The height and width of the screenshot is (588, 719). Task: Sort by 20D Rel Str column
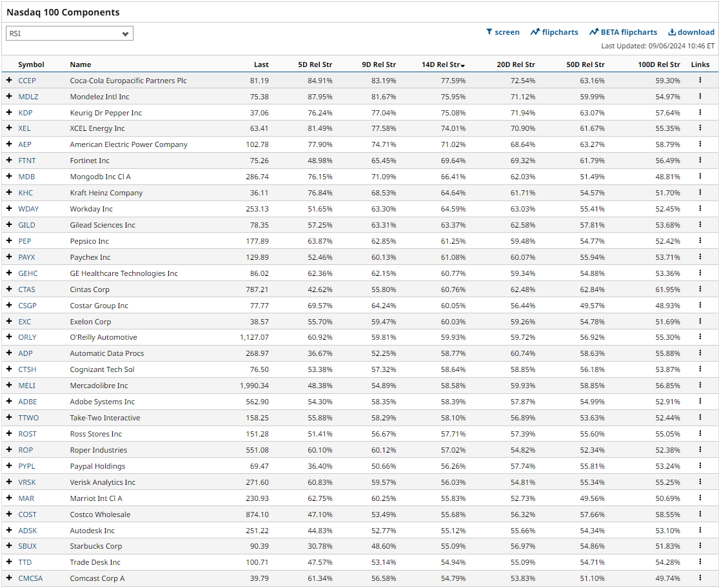pos(516,64)
